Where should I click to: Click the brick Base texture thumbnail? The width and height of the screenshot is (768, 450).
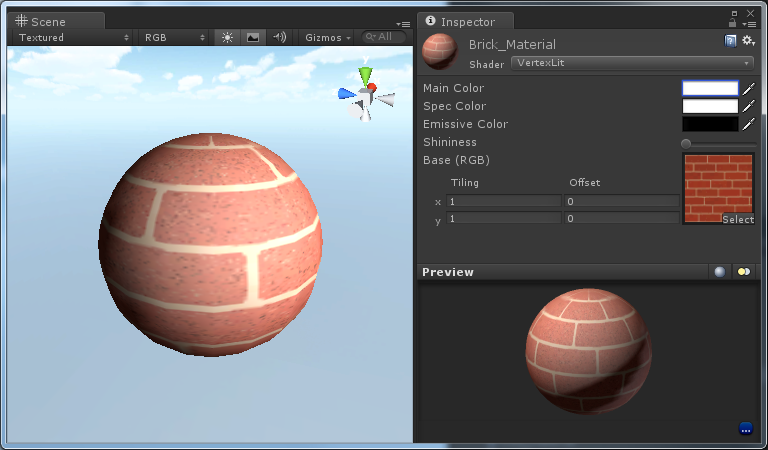pos(718,188)
